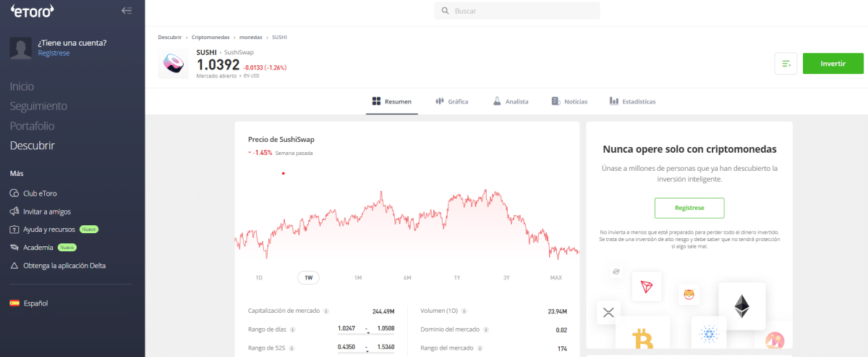Open Portafolio in the sidebar
Image resolution: width=868 pixels, height=357 pixels.
(32, 125)
